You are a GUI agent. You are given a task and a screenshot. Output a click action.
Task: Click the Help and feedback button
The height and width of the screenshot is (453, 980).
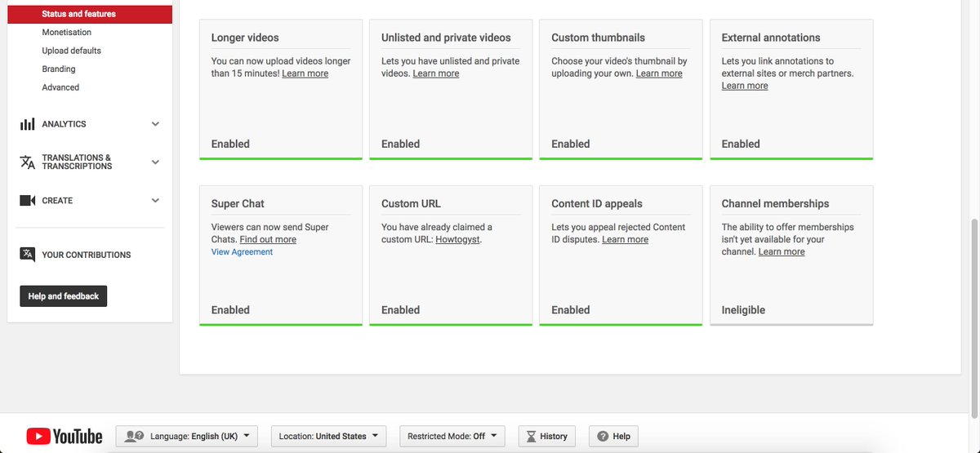63,296
